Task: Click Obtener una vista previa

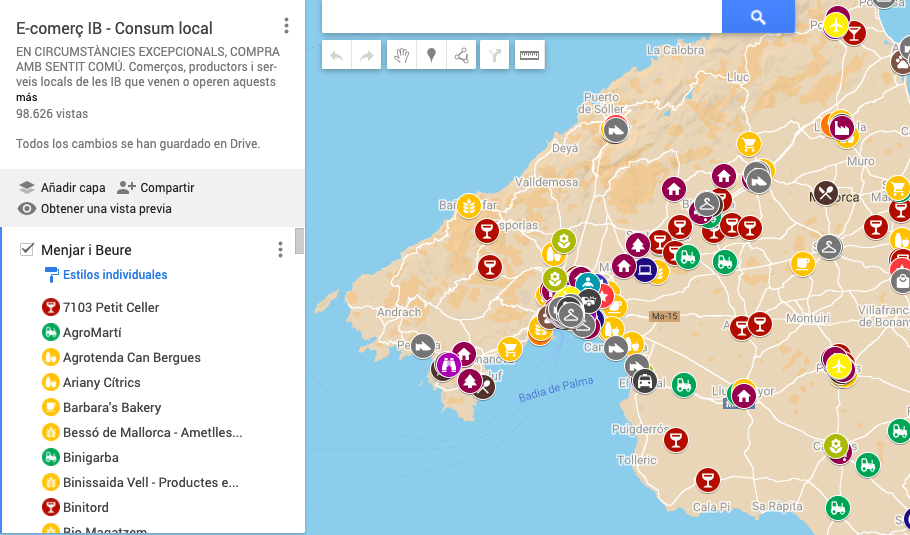Action: click(x=95, y=208)
